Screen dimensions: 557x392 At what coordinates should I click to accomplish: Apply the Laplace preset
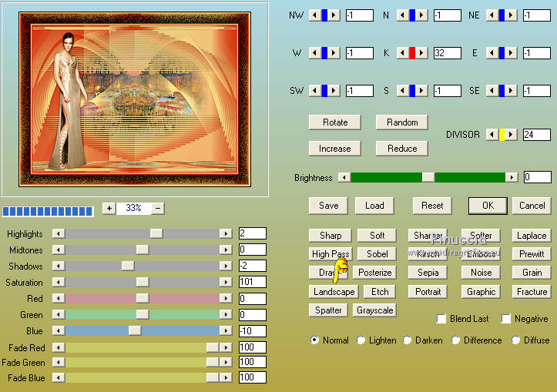(x=532, y=236)
